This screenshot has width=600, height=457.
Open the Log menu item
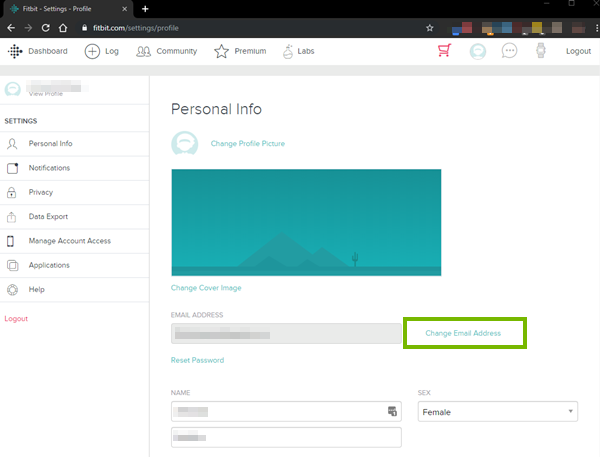pos(112,51)
